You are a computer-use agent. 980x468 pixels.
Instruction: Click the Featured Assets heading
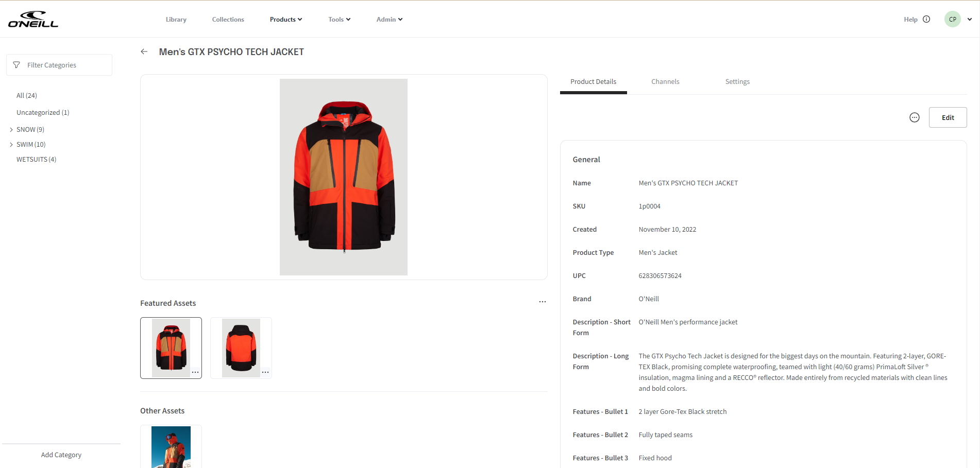[x=168, y=303]
